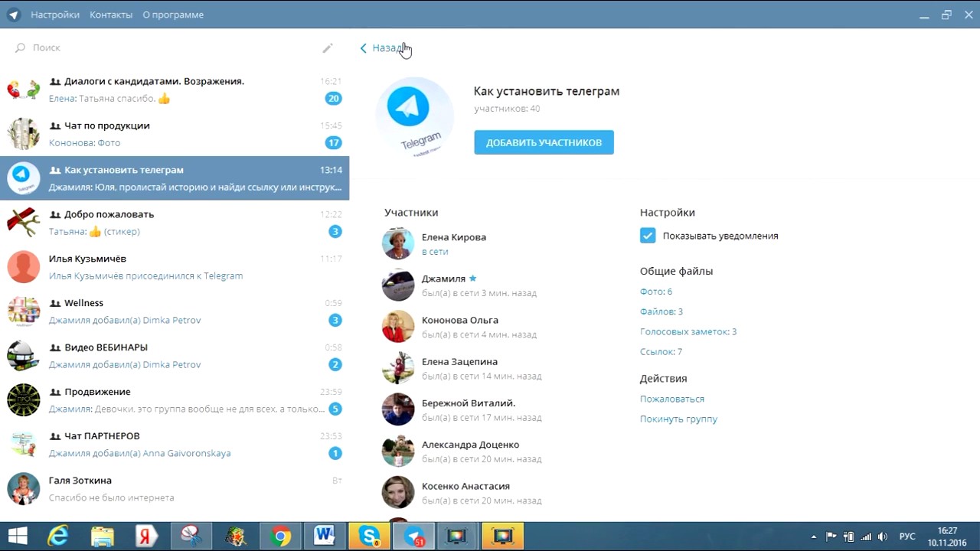Open the Видео ВЕБИНАРЫ chat
The height and width of the screenshot is (551, 980).
[175, 356]
